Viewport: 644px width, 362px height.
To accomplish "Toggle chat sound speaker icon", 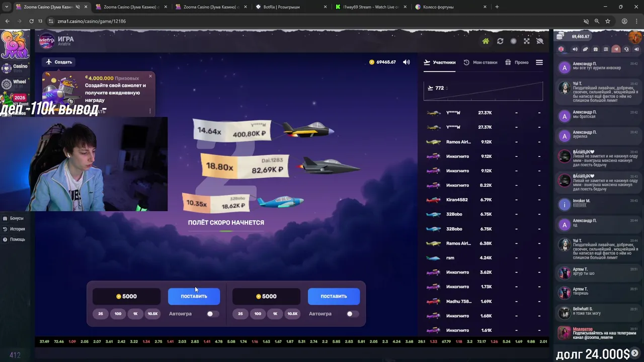I will [575, 49].
